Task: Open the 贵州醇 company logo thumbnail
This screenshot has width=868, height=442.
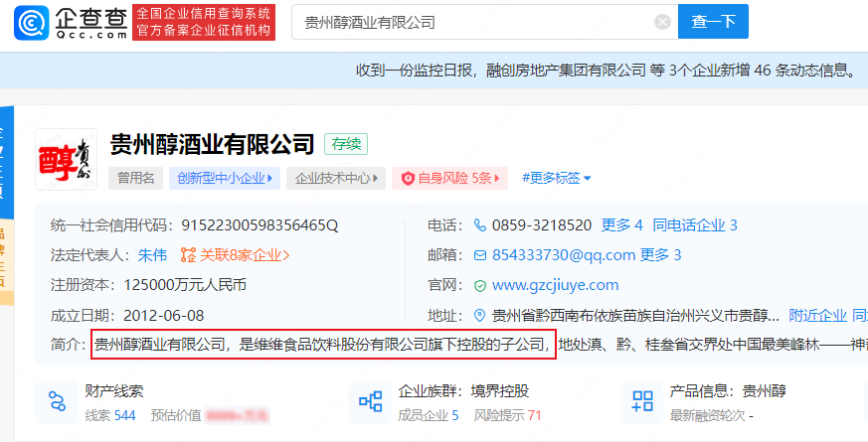Action: tap(66, 159)
